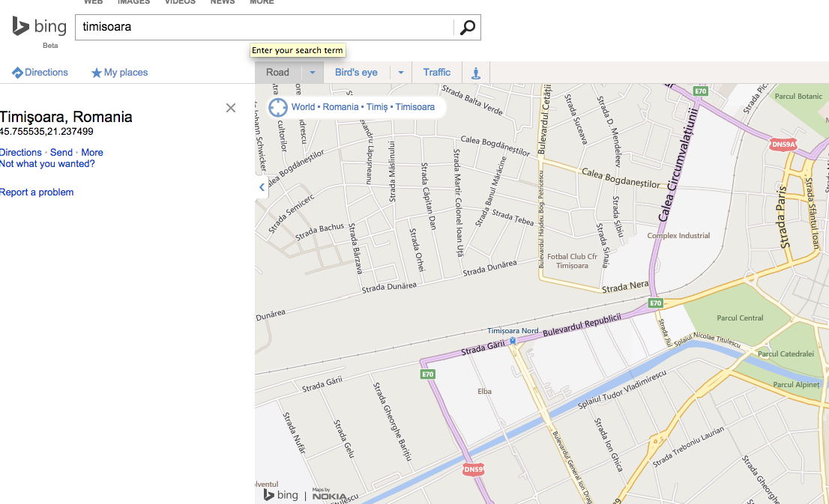Click the Calea Circumvalațiunii street label
829x504 pixels.
678,164
